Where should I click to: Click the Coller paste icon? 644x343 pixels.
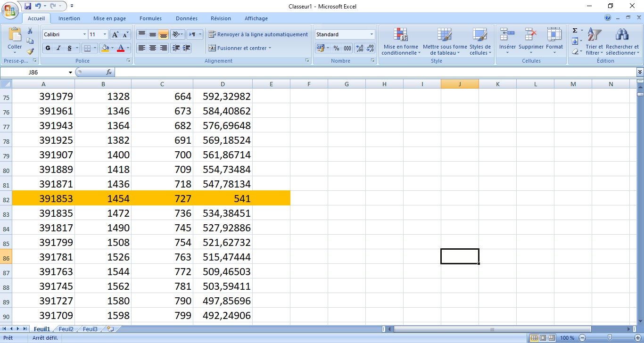click(15, 37)
